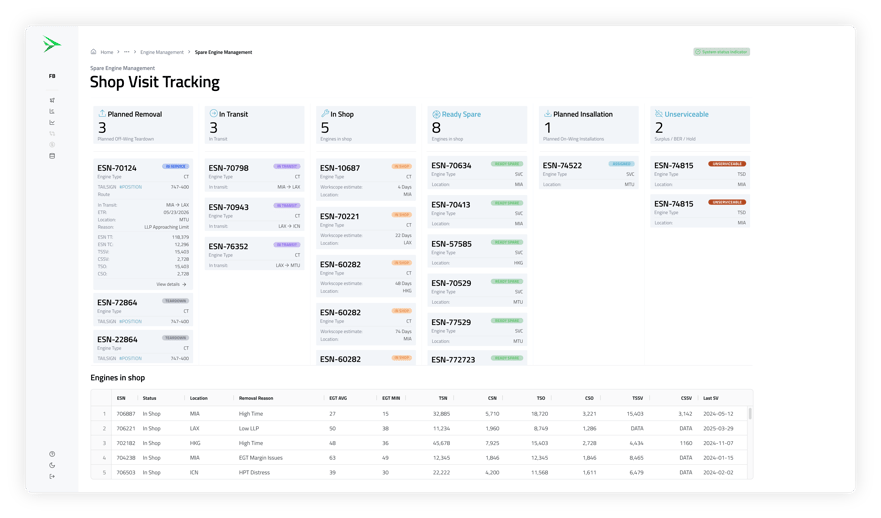
Task: Open the line chart sidebar icon
Action: pyautogui.click(x=52, y=122)
